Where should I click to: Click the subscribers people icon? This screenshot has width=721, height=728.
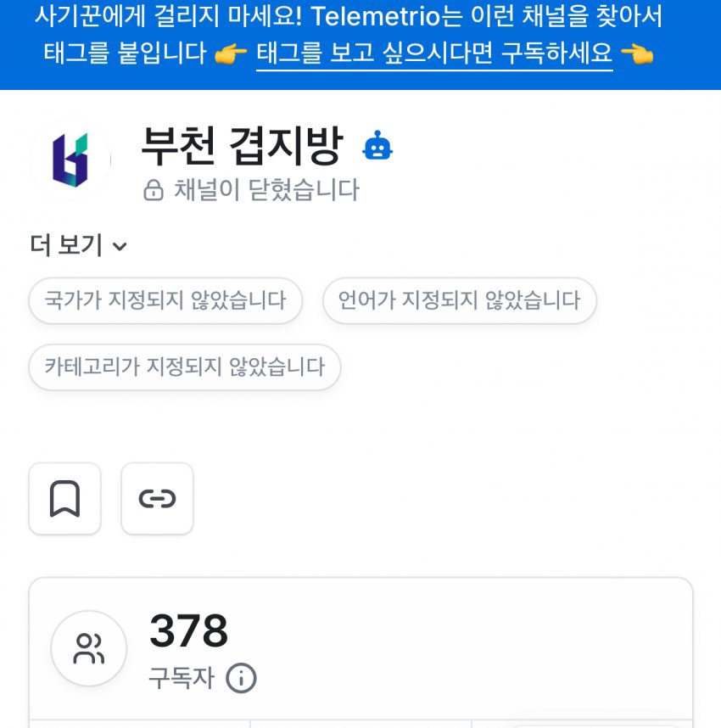(x=89, y=648)
